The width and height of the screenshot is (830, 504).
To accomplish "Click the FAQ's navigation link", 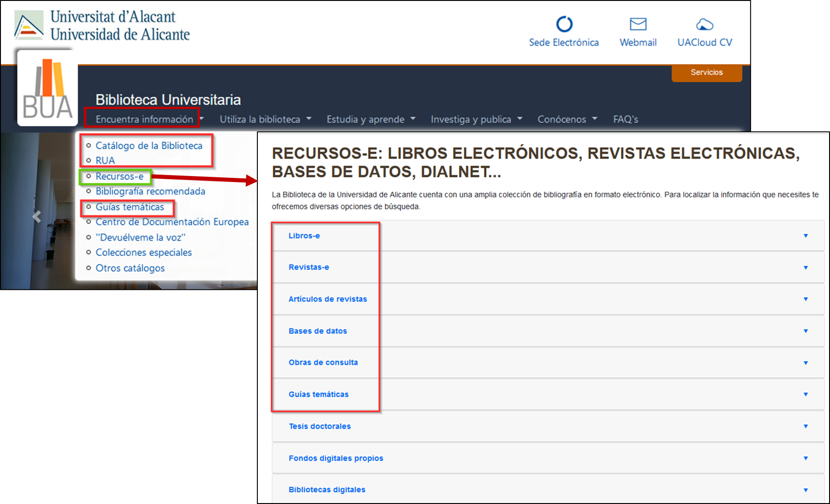I will point(625,119).
